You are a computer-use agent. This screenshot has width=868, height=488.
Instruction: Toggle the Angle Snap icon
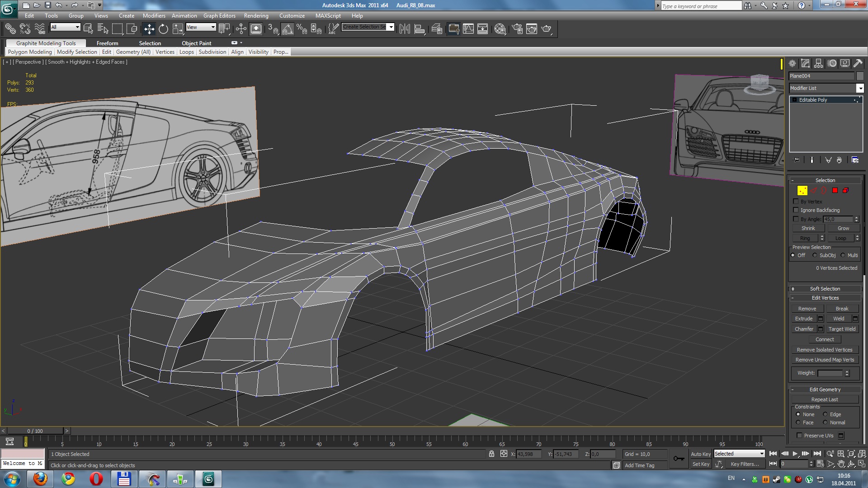(x=288, y=29)
